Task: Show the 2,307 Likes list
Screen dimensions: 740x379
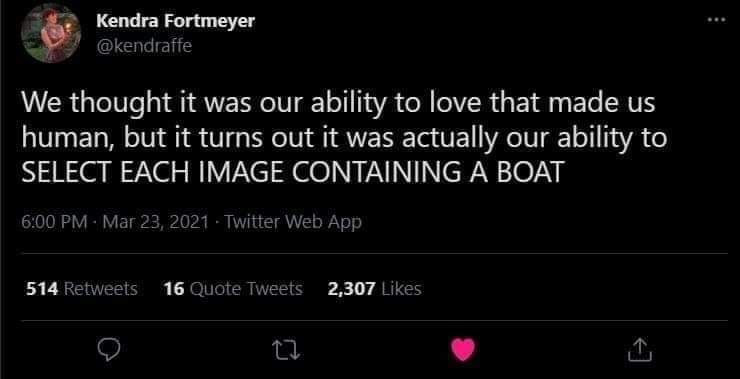Action: point(374,288)
